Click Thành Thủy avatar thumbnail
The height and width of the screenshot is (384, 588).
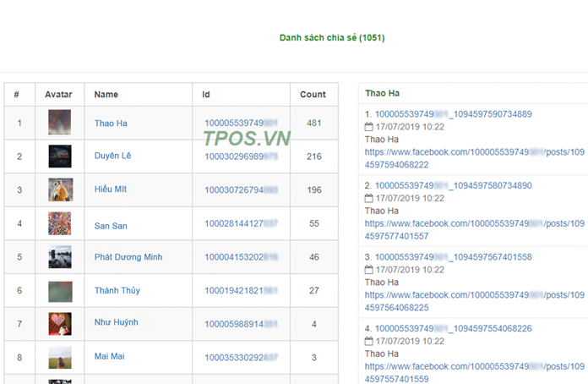60,292
